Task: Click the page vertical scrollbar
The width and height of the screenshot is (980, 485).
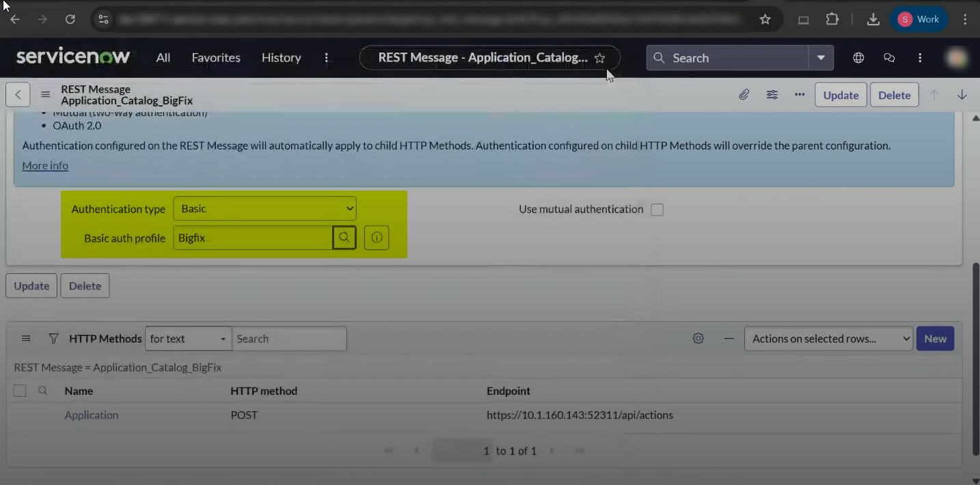Action: [x=975, y=359]
